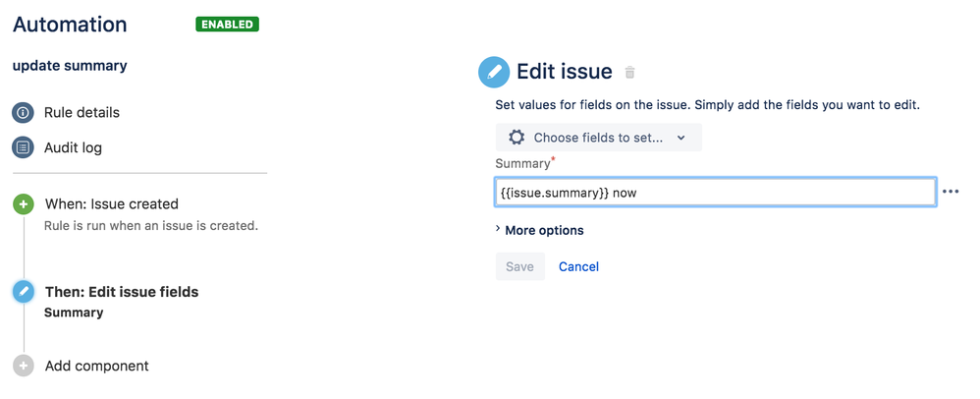Screen dimensions: 980x399
Task: Click the Audit log list icon
Action: (23, 148)
